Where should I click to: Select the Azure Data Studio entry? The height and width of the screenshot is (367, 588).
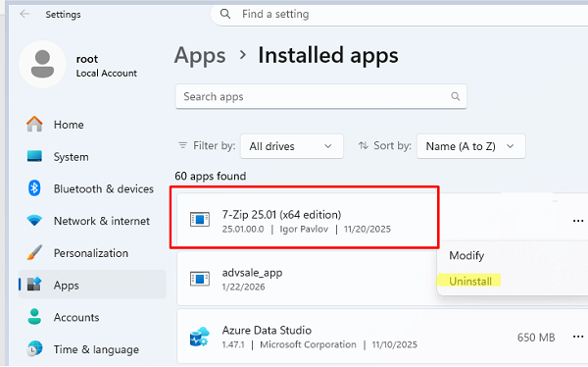point(382,336)
